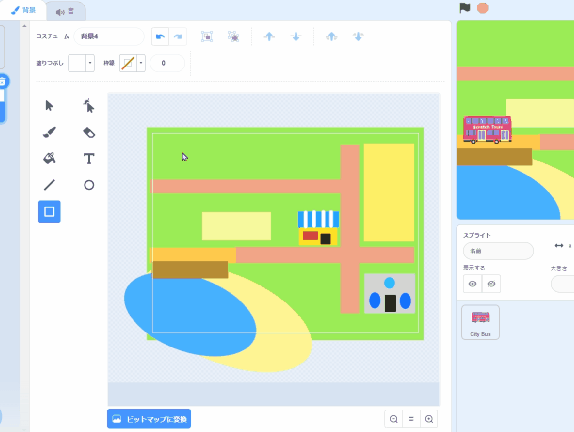574x432 pixels.
Task: Click the undo arrow button
Action: tap(160, 36)
